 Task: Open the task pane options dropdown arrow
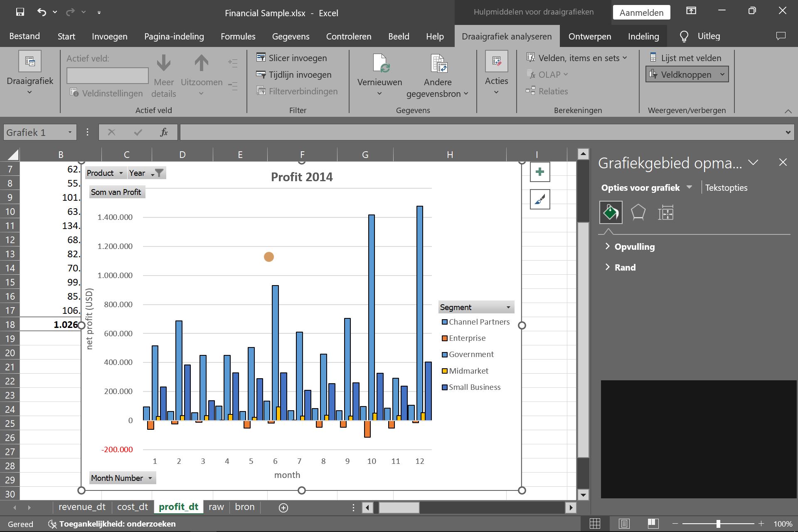(x=753, y=163)
